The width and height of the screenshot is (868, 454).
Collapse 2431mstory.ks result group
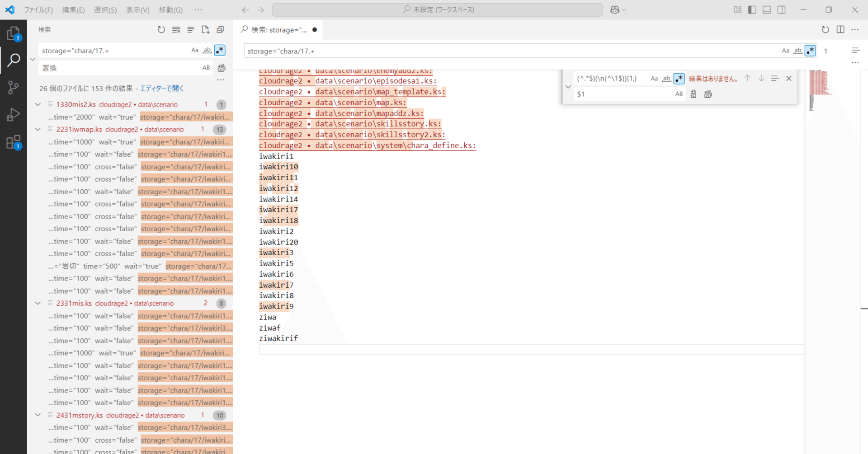click(38, 415)
